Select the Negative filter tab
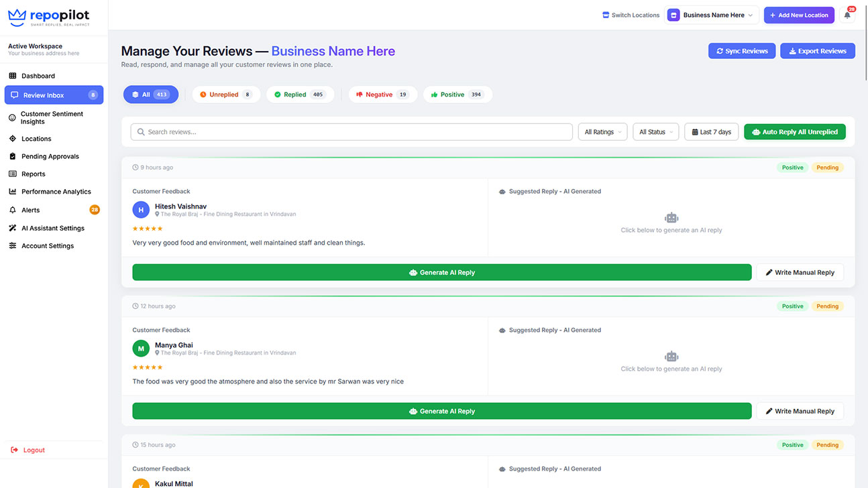The width and height of the screenshot is (868, 488). click(382, 95)
